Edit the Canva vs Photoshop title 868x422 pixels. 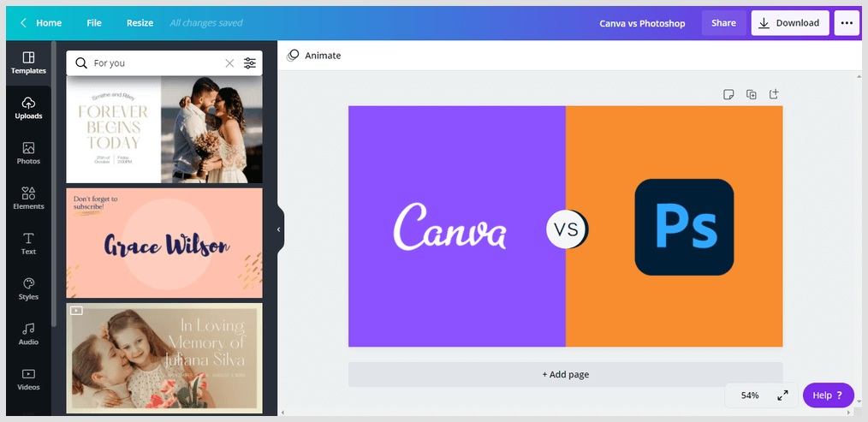point(642,23)
